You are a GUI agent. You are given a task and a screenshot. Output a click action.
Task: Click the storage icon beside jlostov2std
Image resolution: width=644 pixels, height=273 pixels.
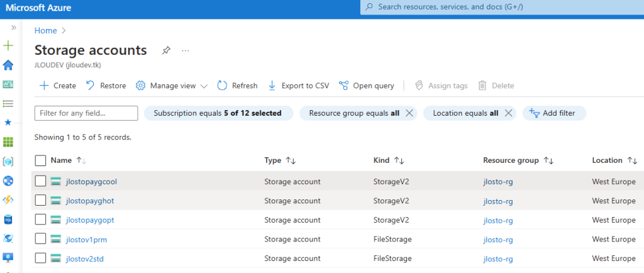[56, 259]
